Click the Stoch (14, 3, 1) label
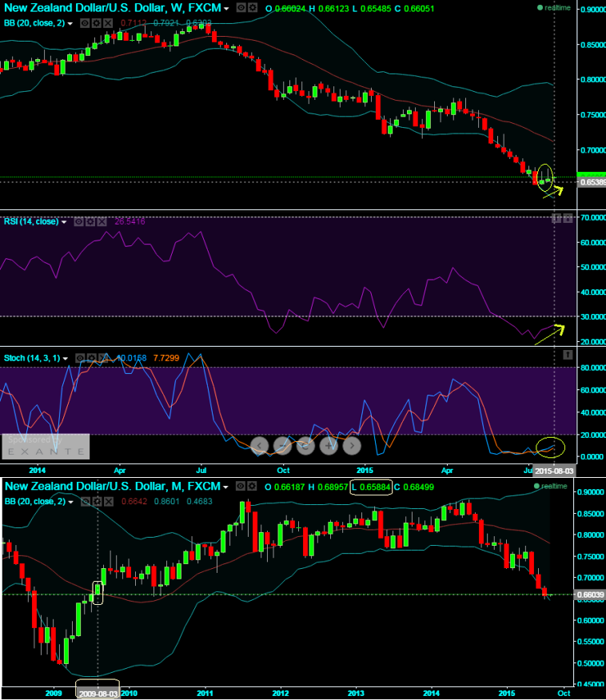Viewport: 606px width, 700px height. (x=32, y=358)
